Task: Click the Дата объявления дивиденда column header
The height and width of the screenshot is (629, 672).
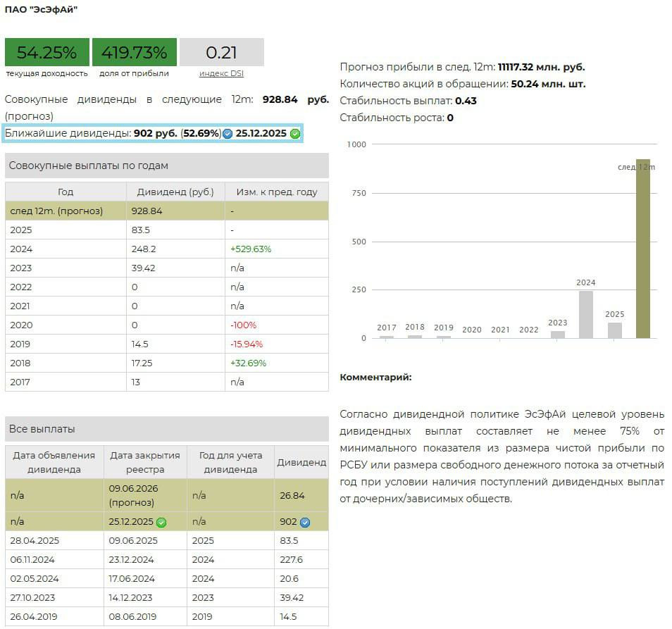Action: (x=54, y=462)
